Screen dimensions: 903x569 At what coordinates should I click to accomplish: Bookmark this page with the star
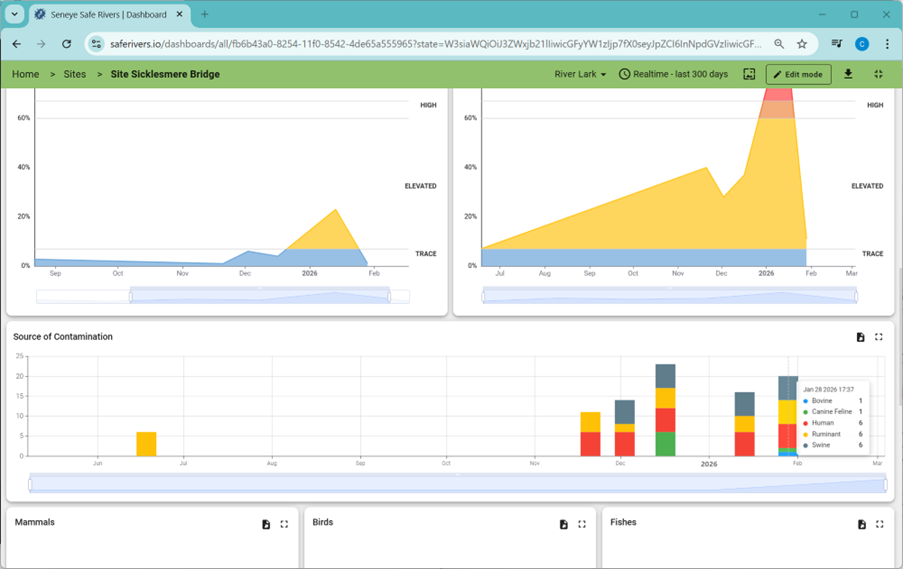pyautogui.click(x=802, y=44)
